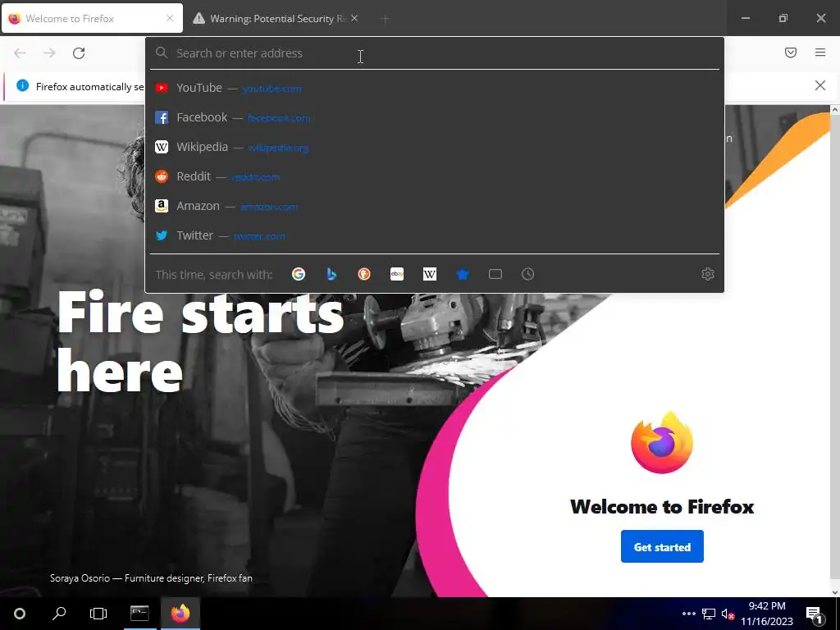This screenshot has width=840, height=630.
Task: Reload the current page
Action: [x=79, y=53]
